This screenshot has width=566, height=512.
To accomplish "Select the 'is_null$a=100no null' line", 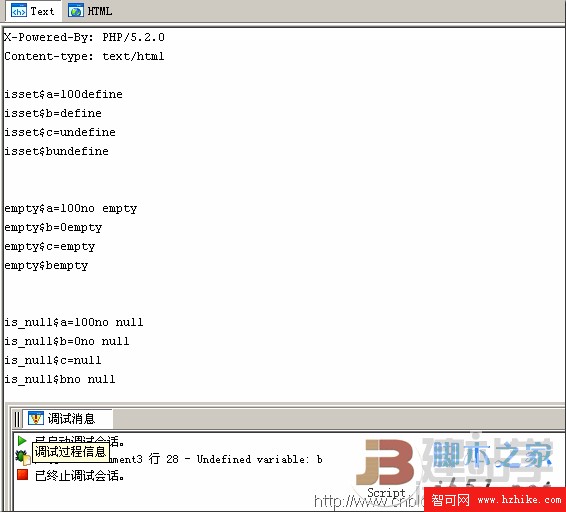I will [74, 322].
